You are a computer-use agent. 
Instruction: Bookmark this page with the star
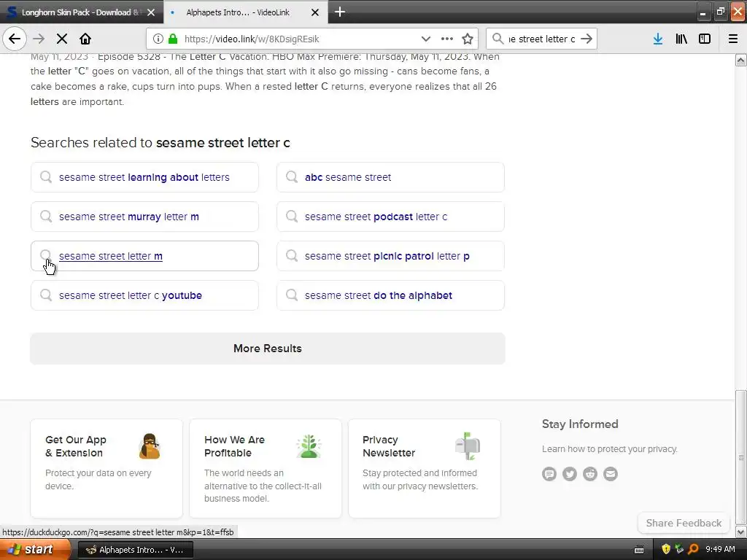pyautogui.click(x=468, y=39)
